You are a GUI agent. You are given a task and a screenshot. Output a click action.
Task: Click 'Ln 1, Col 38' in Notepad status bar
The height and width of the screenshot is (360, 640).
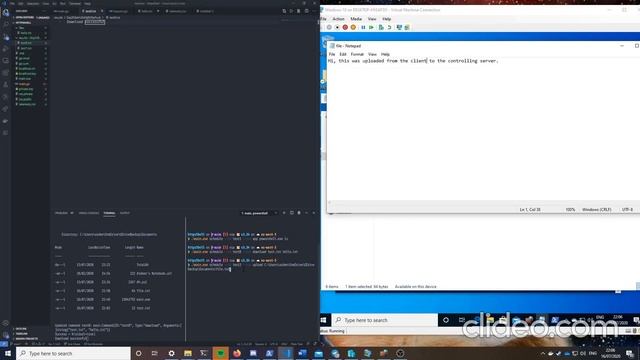[530, 209]
